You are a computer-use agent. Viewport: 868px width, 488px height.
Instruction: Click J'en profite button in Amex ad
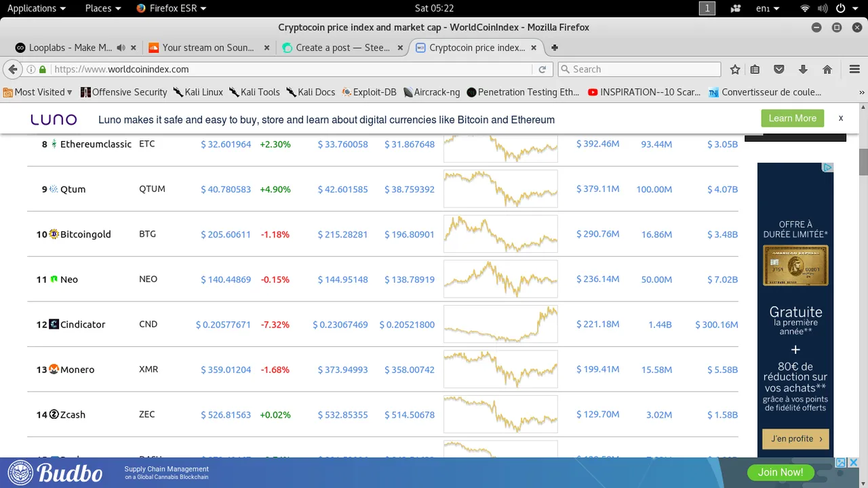[795, 439]
